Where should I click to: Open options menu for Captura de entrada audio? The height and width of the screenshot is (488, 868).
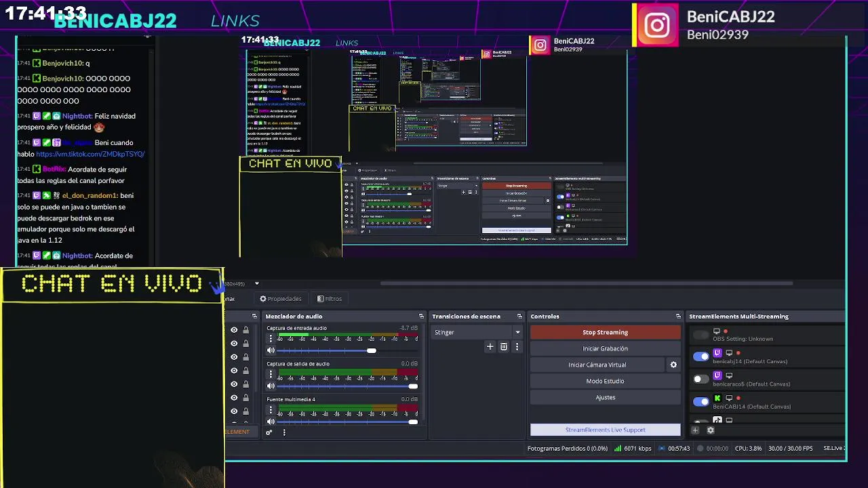tap(271, 338)
